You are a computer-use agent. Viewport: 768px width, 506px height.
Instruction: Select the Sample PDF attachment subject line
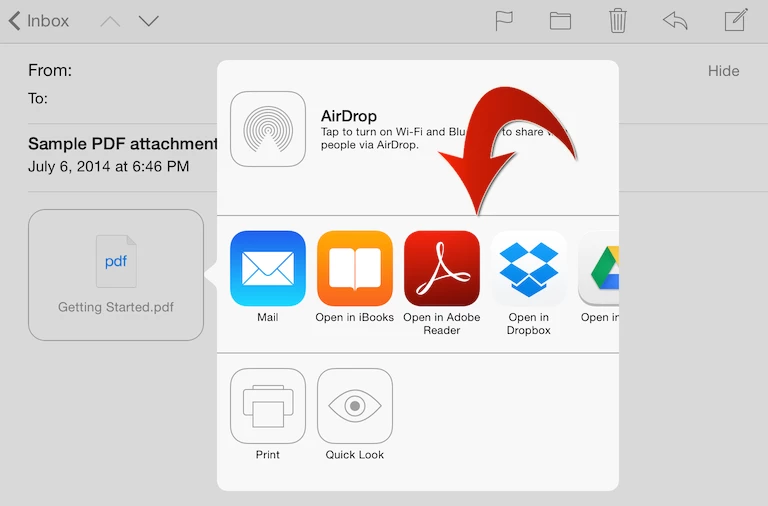[122, 144]
